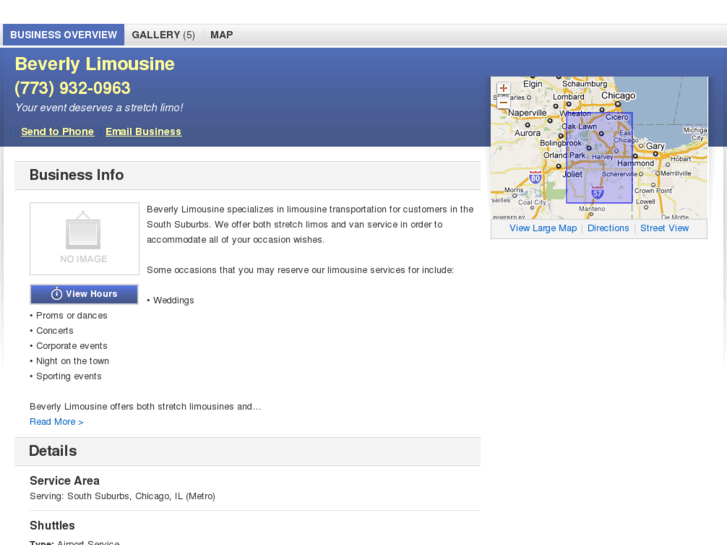Click the Business Info section header
This screenshot has width=727, height=545.
point(248,175)
